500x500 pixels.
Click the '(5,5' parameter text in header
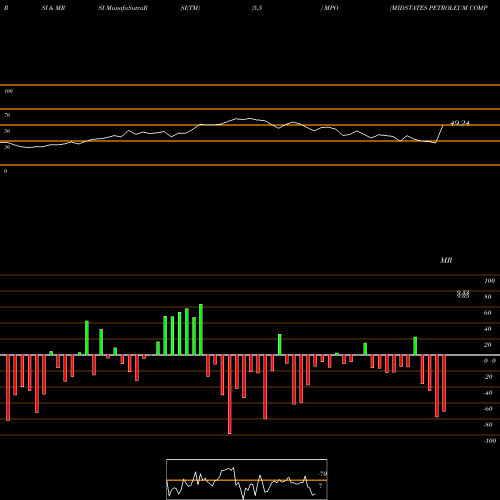tap(257, 8)
